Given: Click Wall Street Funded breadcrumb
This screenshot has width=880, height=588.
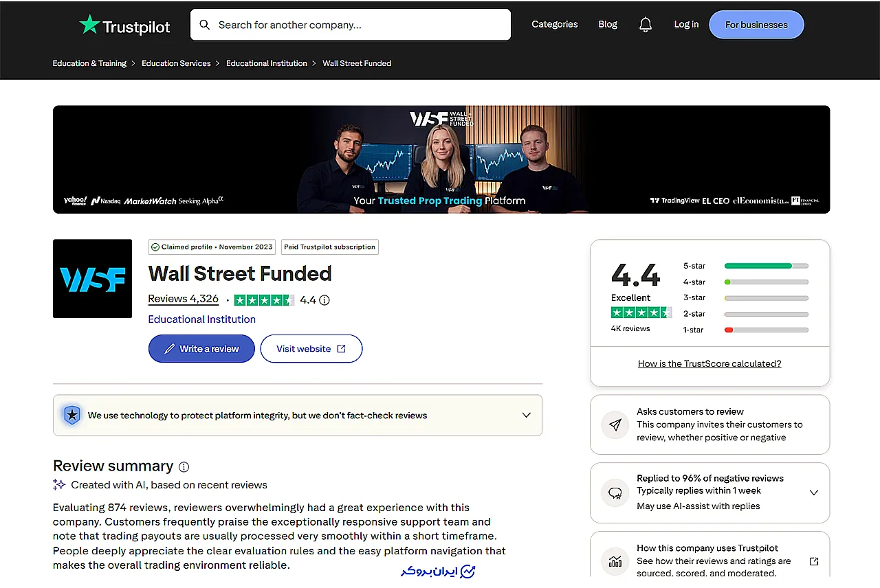Looking at the screenshot, I should click(x=357, y=63).
